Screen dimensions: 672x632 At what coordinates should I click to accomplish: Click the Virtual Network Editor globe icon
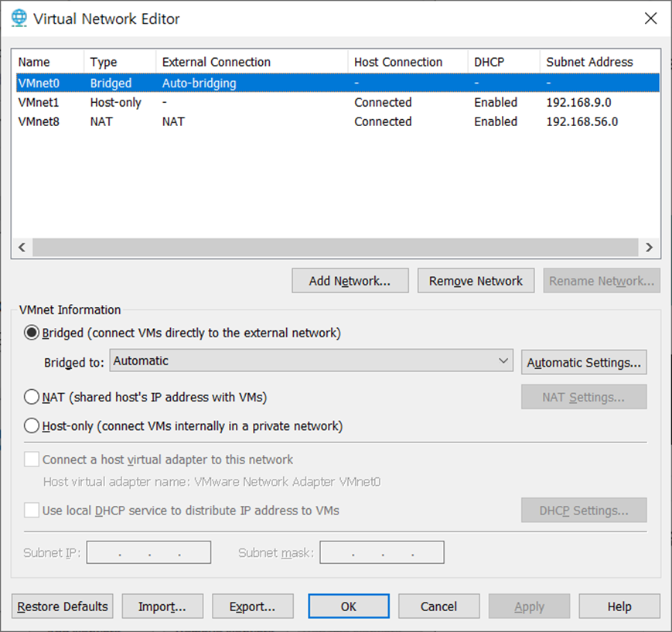[19, 19]
